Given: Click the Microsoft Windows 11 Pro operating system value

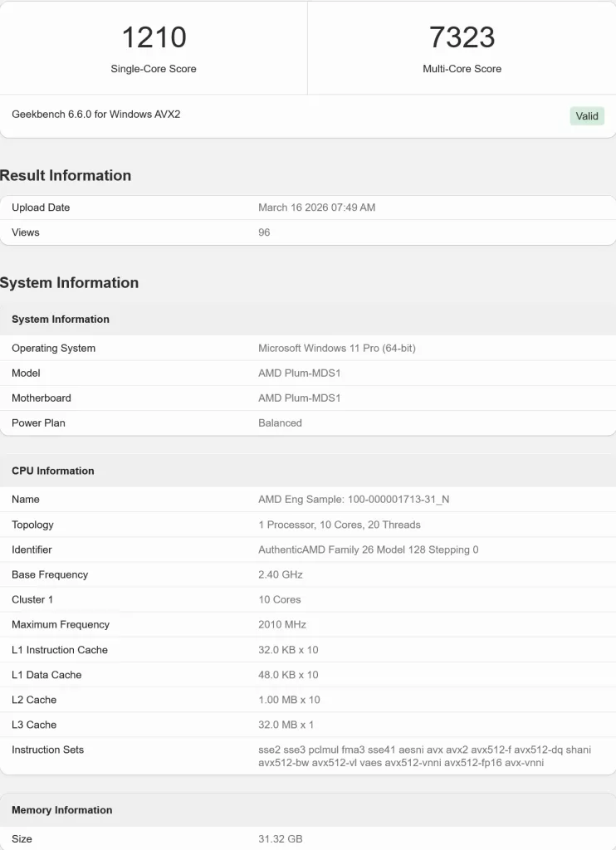Looking at the screenshot, I should pos(336,349).
